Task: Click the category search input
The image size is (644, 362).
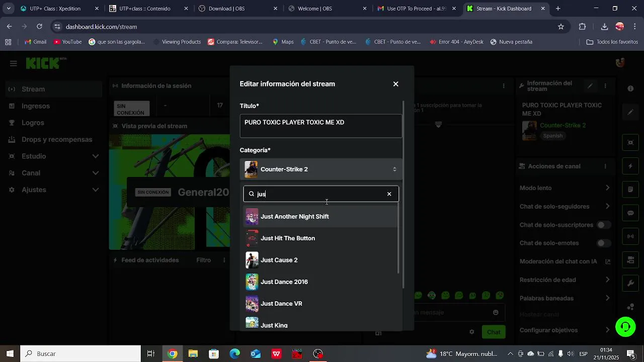Action: pos(321,194)
